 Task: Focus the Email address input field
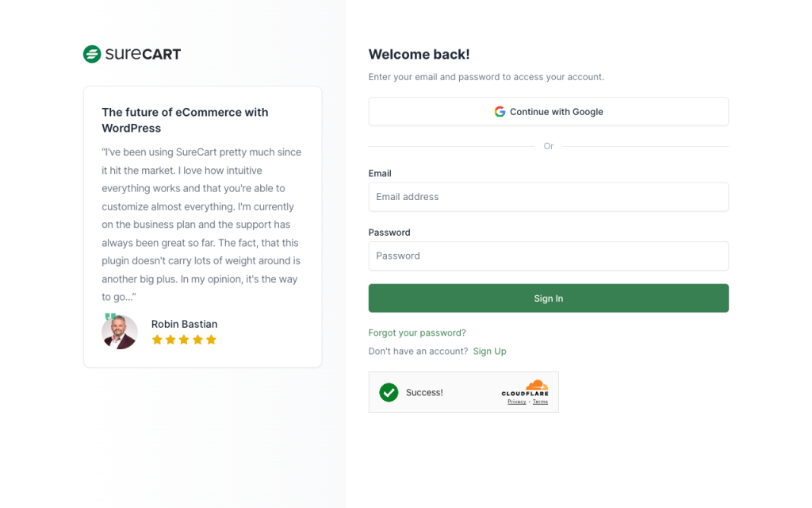548,197
